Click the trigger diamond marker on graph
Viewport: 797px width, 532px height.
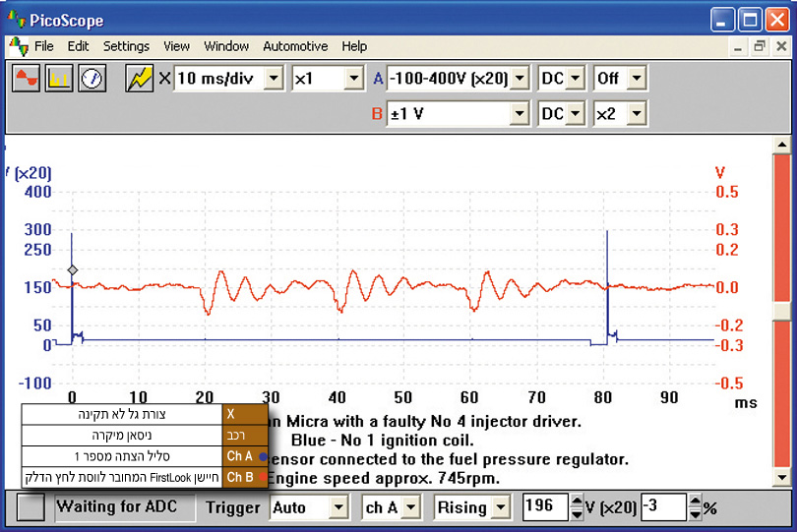pos(72,270)
